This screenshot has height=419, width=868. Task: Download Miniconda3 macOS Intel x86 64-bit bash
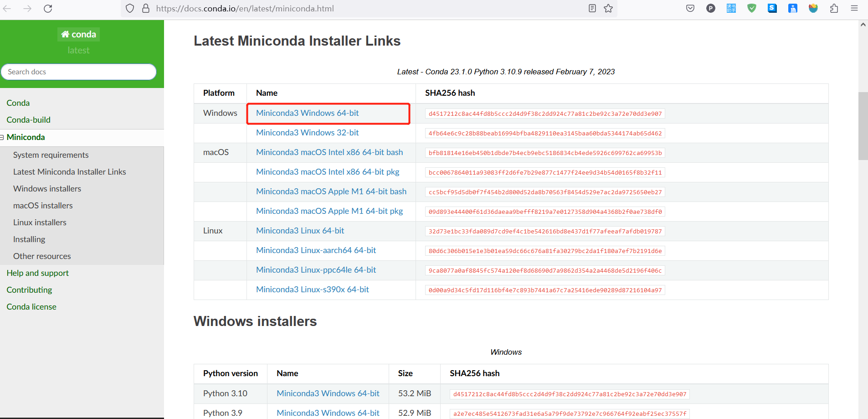coord(329,152)
